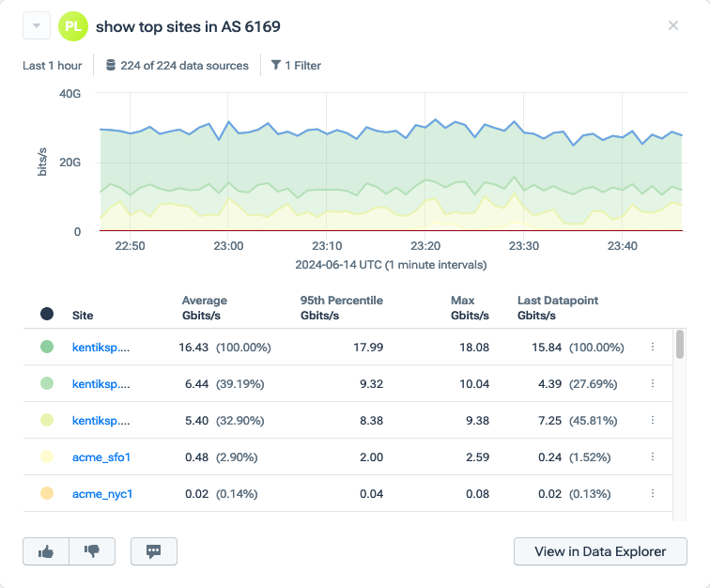Toggle the acme_nyc1 orange series dot
Viewport: 710px width, 588px height.
[x=47, y=493]
